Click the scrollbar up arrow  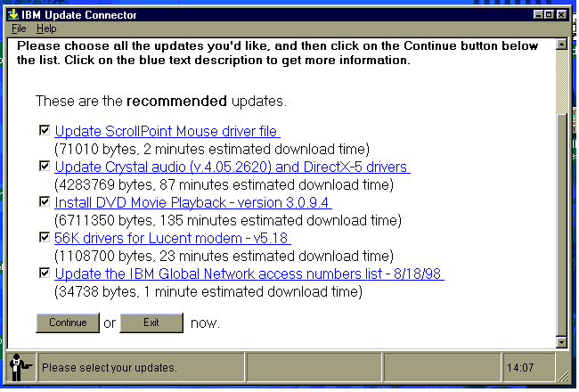tap(561, 44)
